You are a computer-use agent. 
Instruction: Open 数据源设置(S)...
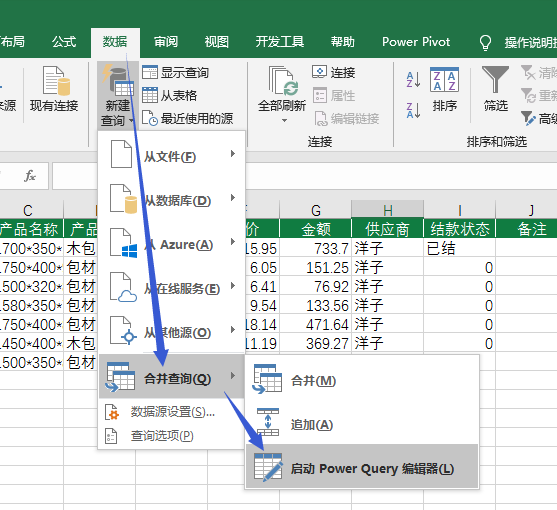(172, 412)
